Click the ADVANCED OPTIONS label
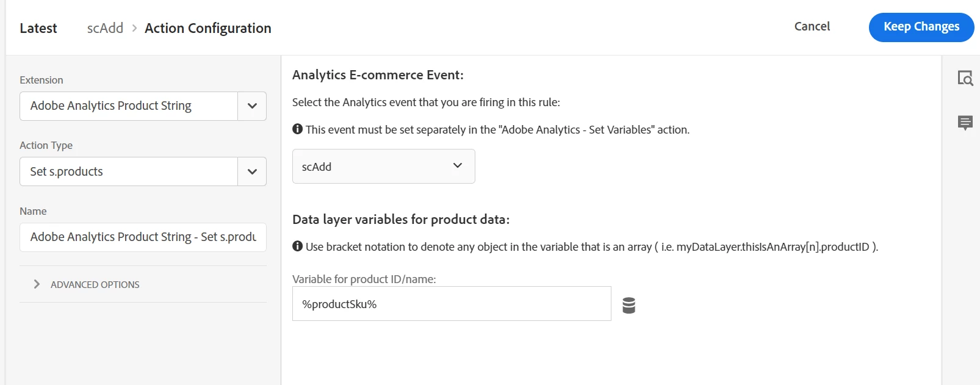Image resolution: width=980 pixels, height=385 pixels. pos(95,285)
